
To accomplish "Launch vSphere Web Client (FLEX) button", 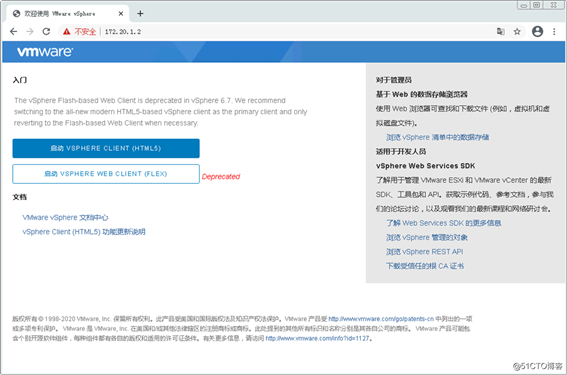I will (x=106, y=174).
